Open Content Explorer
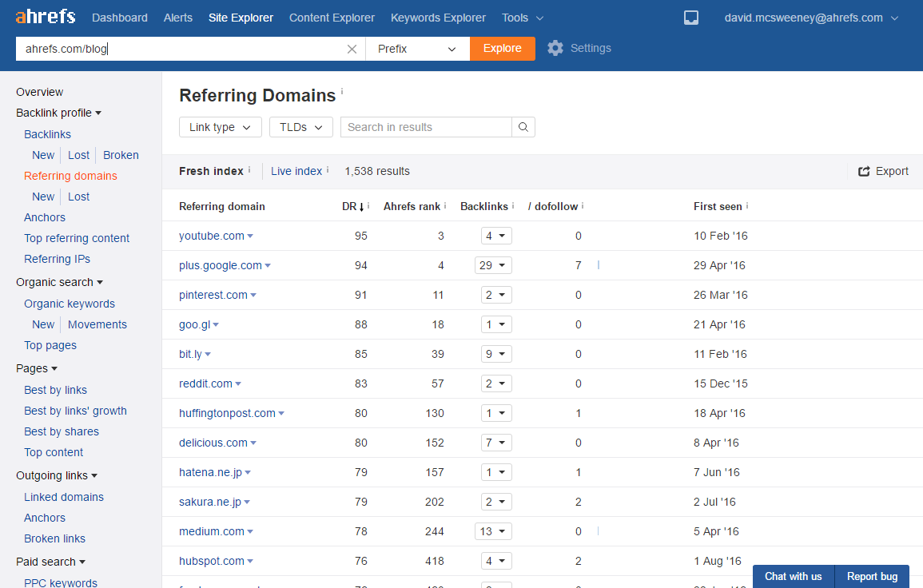Viewport: 923px width, 588px height. [x=332, y=18]
